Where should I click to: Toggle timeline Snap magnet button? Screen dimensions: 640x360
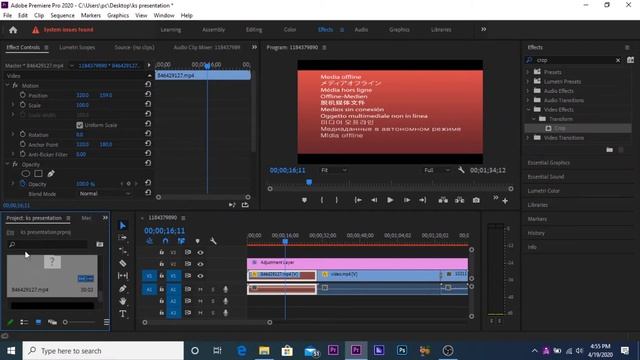165,241
